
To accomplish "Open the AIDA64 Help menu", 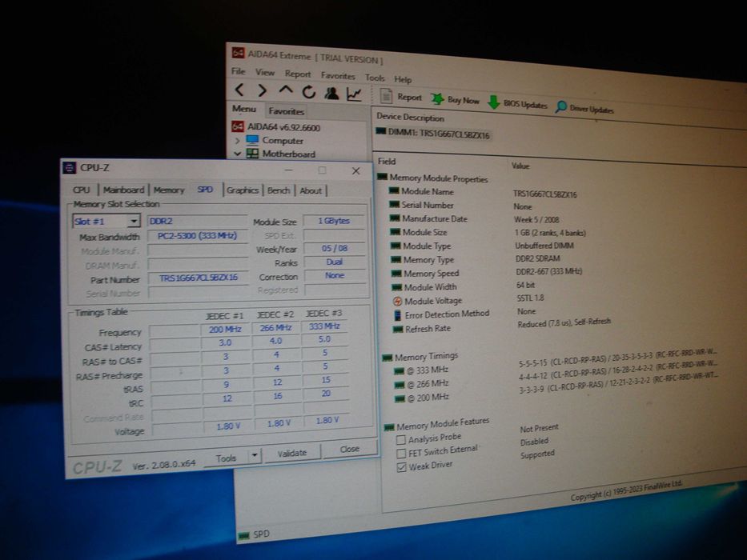I will coord(403,79).
